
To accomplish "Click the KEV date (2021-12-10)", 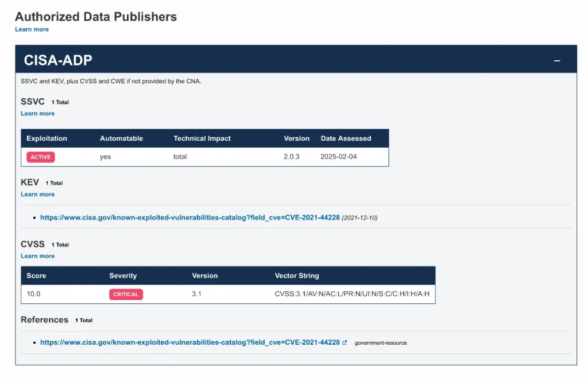I will point(359,218).
